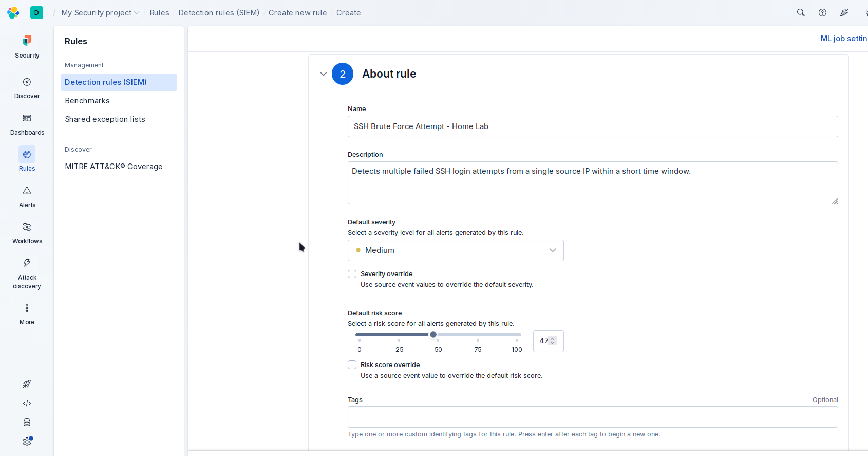
Task: Open Dashboards from the sidebar
Action: point(27,118)
